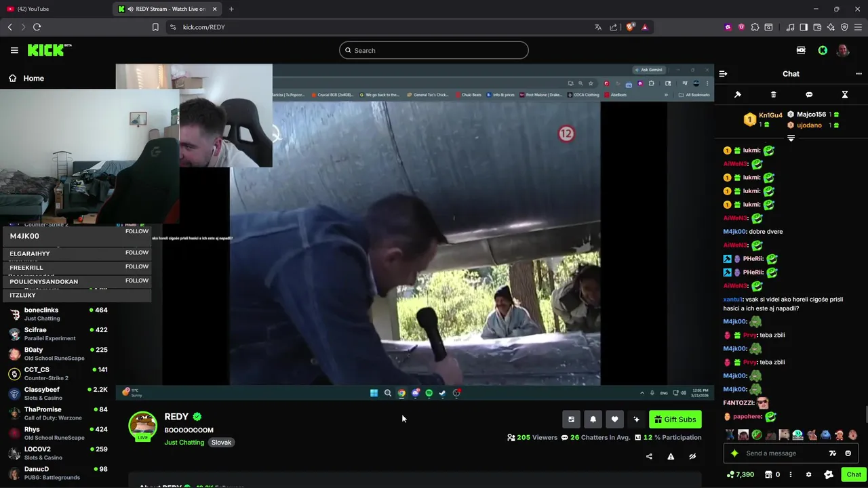Click the Brave Rewards triangle icon
The image size is (868, 488).
(x=644, y=27)
